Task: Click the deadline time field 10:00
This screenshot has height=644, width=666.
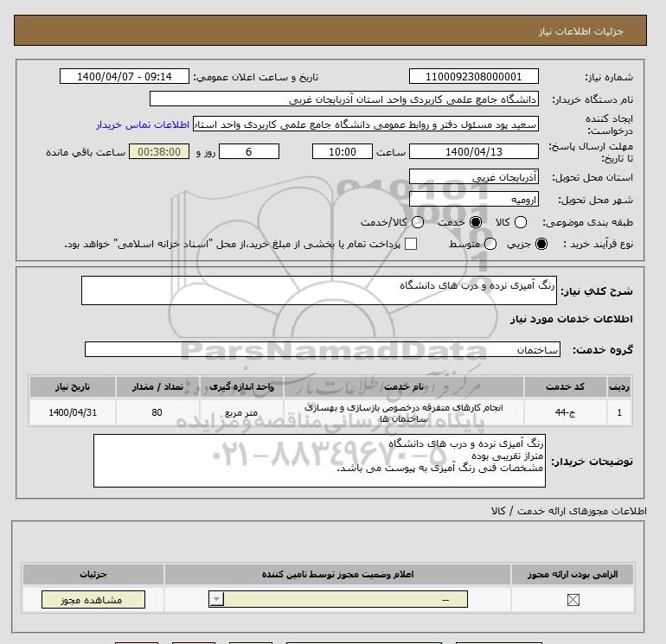Action: [x=343, y=151]
